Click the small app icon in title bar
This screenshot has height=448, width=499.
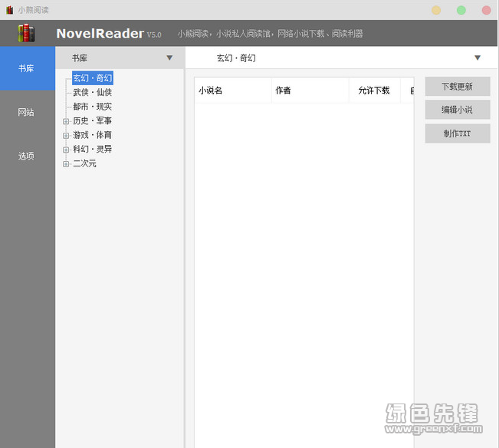coord(10,10)
